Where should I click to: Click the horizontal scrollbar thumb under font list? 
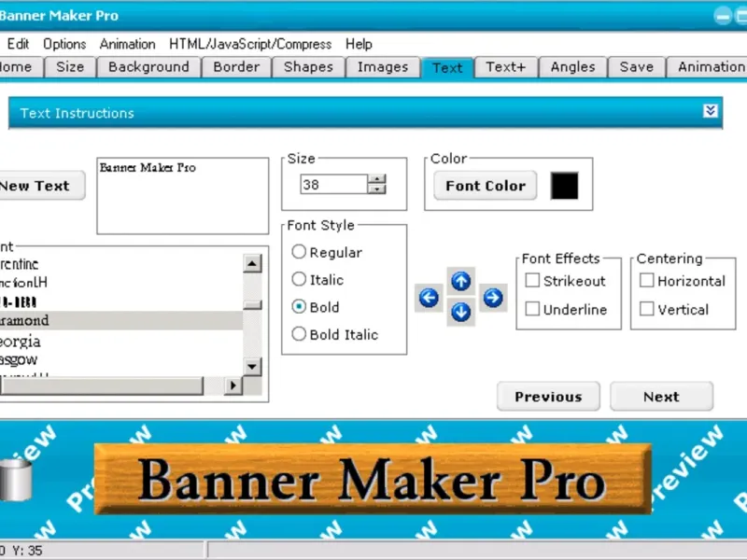coord(102,385)
